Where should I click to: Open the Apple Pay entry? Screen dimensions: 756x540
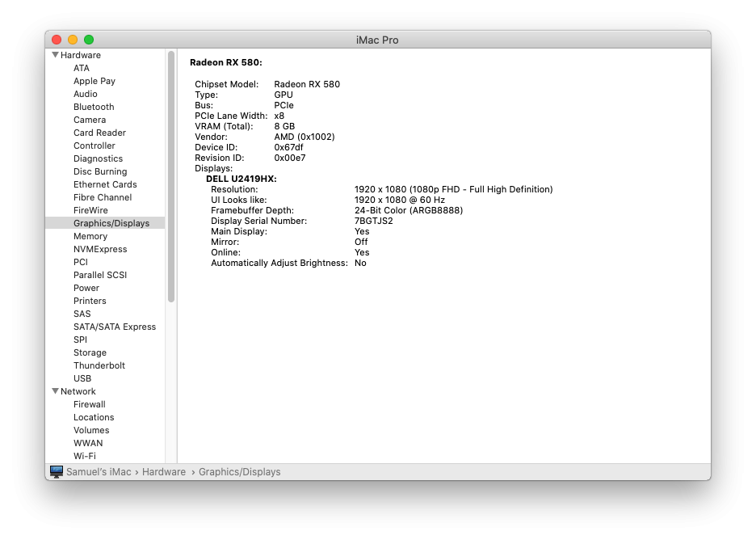click(x=94, y=81)
